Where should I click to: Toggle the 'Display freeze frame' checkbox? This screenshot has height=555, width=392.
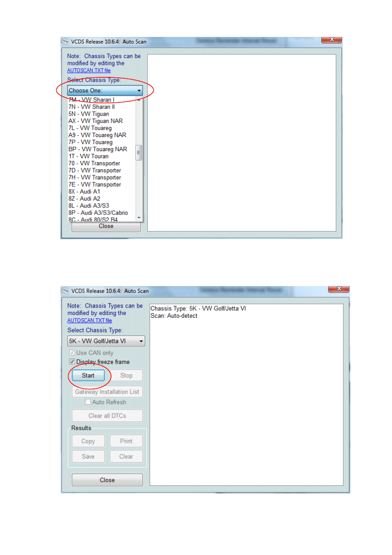[x=72, y=362]
